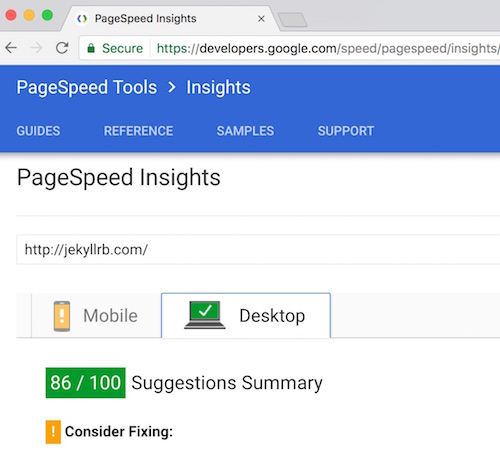This screenshot has height=453, width=500.
Task: Open the SUPPORT navigation item
Action: pyautogui.click(x=346, y=131)
